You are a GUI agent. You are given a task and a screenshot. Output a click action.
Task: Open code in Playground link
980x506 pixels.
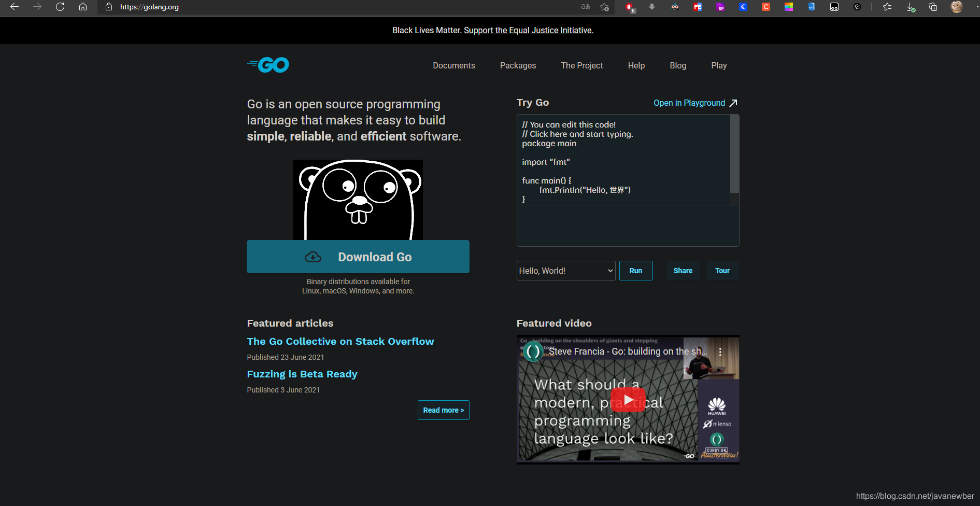coord(689,103)
